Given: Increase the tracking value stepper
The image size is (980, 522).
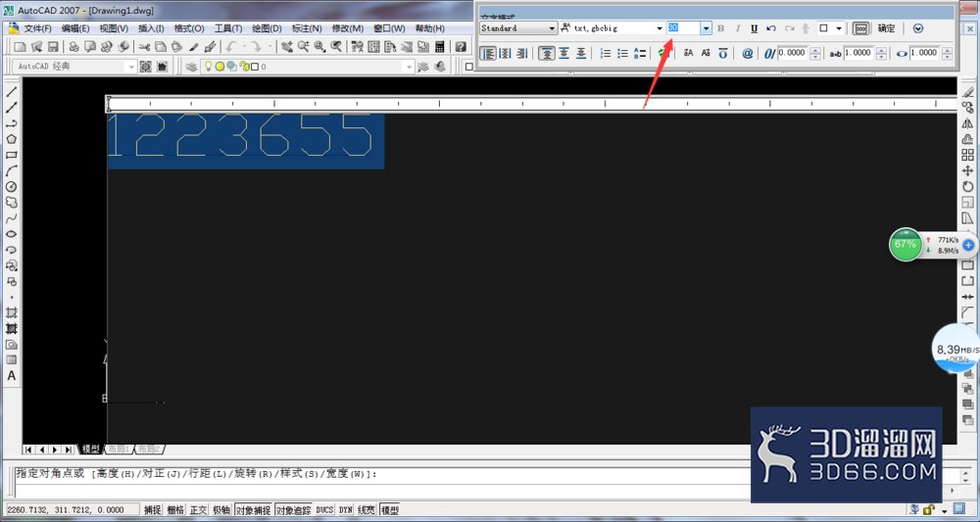Looking at the screenshot, I should 881,50.
